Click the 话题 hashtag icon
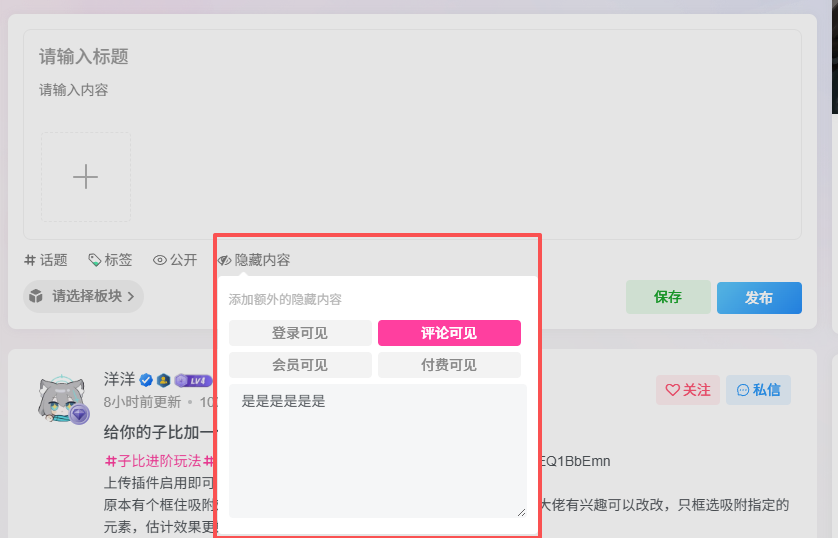Viewport: 838px width, 538px height. [30, 260]
